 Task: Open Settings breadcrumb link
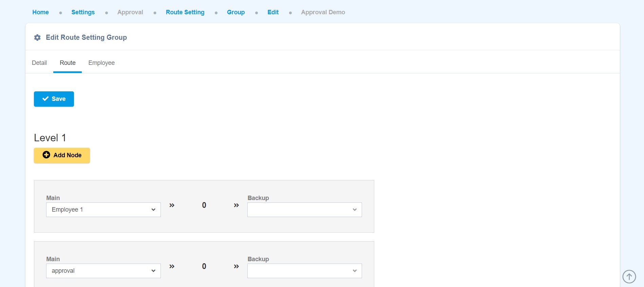83,12
